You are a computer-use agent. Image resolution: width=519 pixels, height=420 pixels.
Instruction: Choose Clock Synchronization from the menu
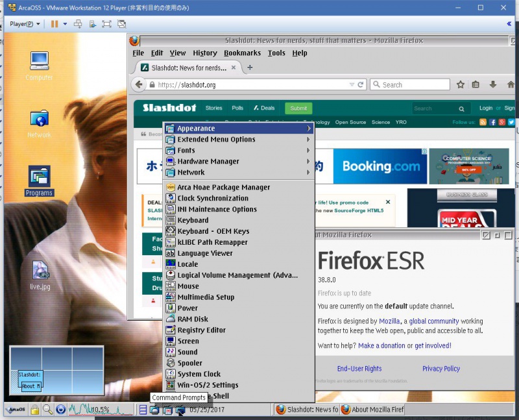239,199
